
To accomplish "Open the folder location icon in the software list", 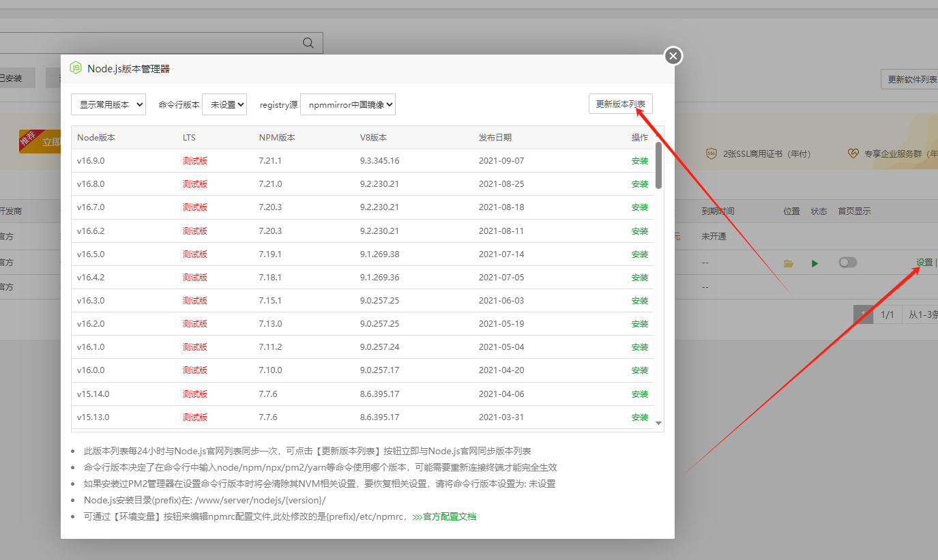I will [789, 263].
